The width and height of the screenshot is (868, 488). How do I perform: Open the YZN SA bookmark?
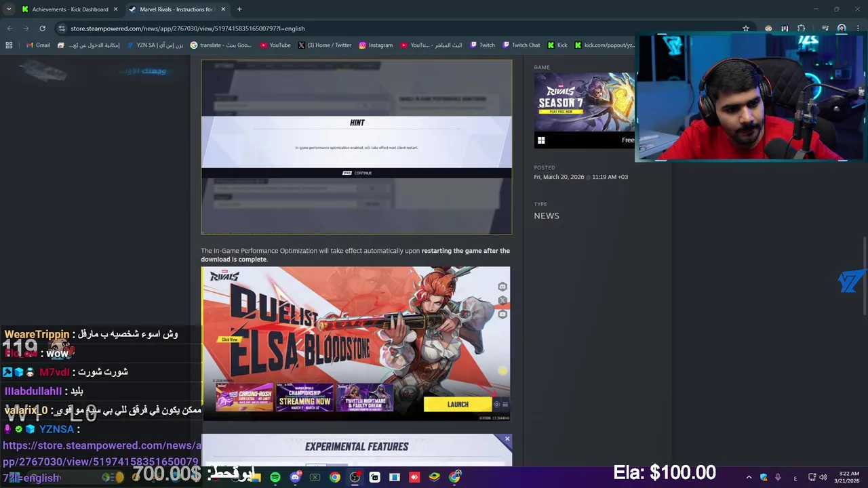[155, 45]
